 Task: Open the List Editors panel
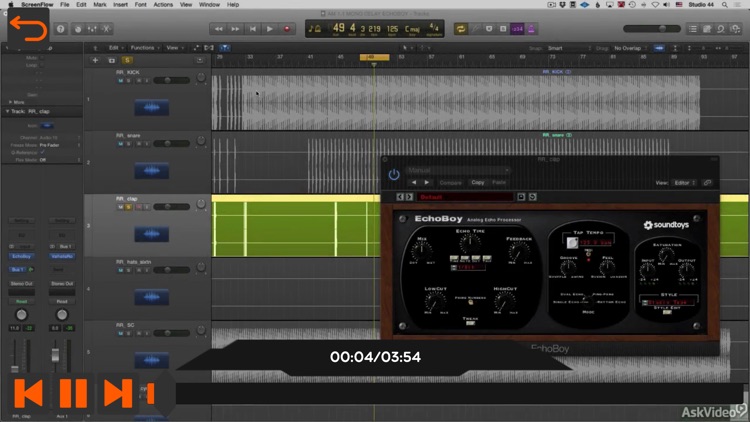693,29
